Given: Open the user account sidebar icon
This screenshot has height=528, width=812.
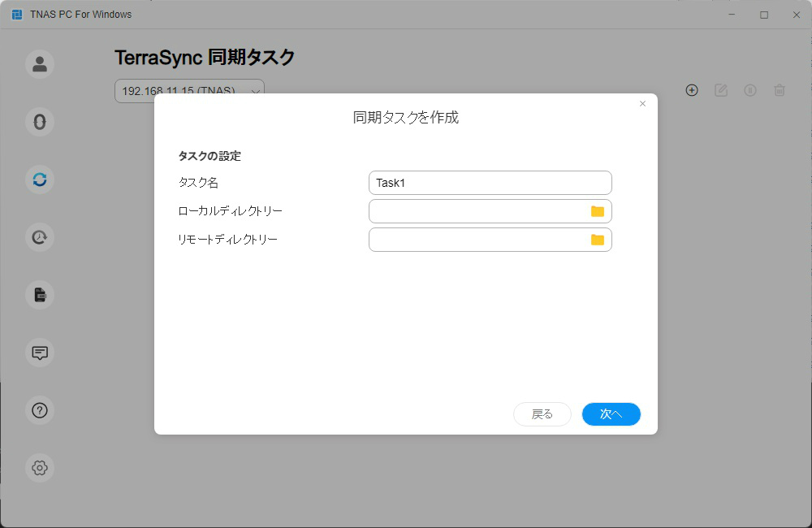Looking at the screenshot, I should click(40, 64).
